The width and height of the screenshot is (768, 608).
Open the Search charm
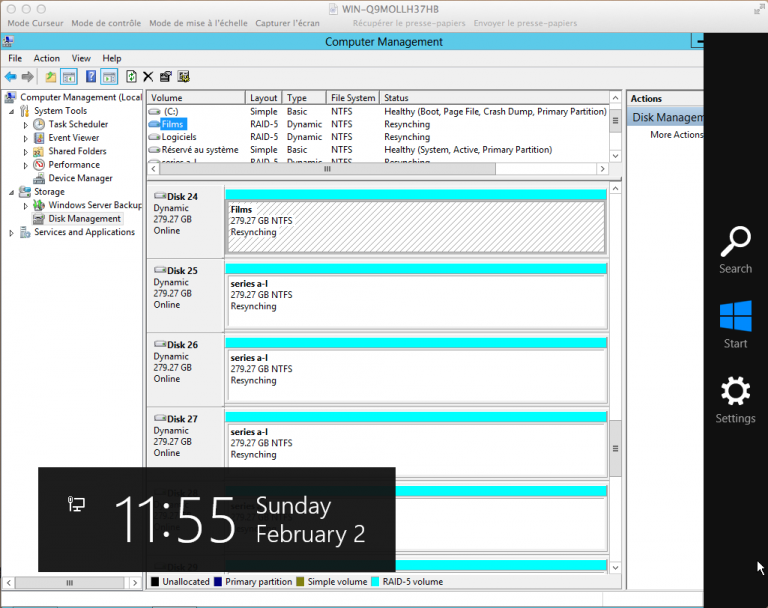point(735,250)
